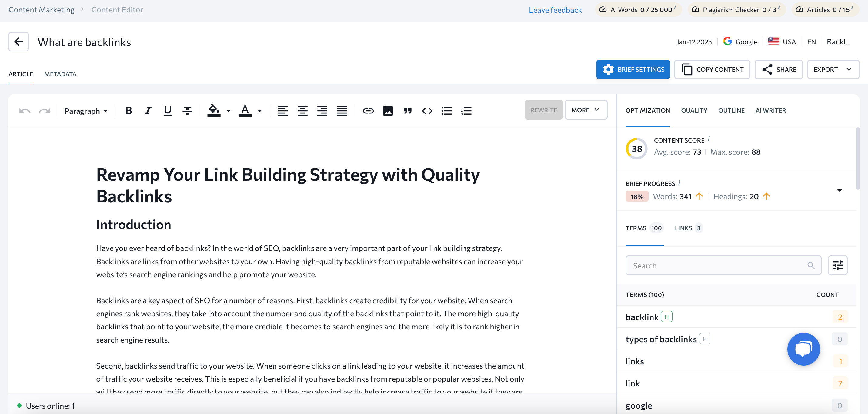This screenshot has width=868, height=414.
Task: Insert an image using the image icon
Action: (388, 110)
